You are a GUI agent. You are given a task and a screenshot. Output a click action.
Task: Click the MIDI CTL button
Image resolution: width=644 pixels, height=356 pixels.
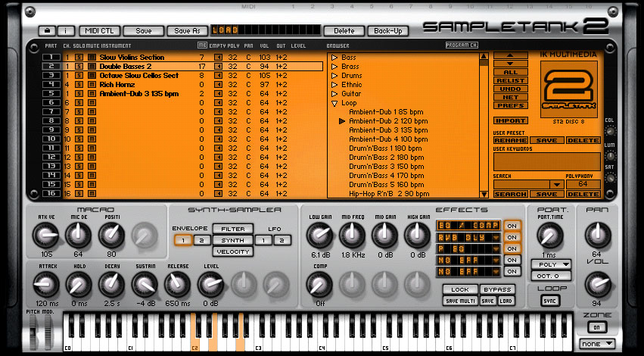99,31
